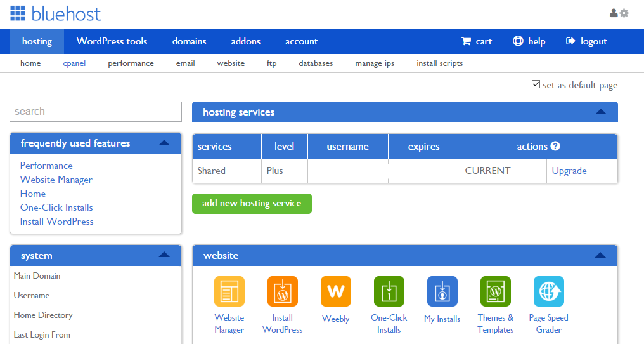Collapse the website panel
The image size is (644, 344).
click(x=600, y=255)
